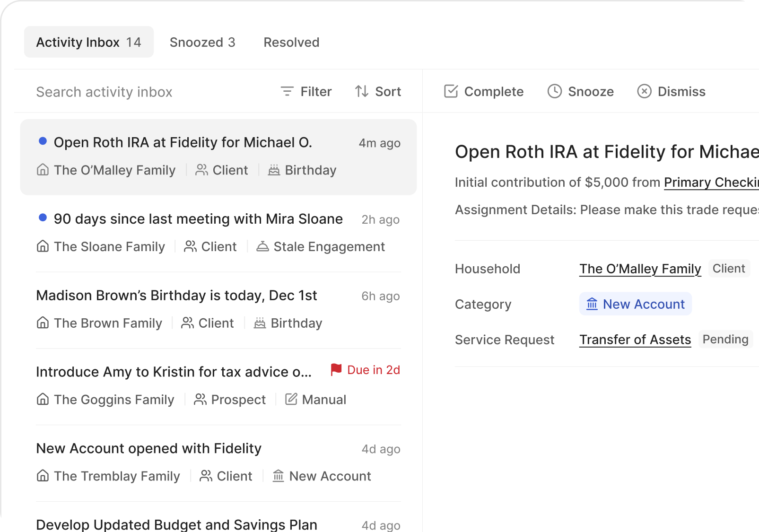The height and width of the screenshot is (532, 759).
Task: Select New Account opened with Fidelity item
Action: coord(218,463)
